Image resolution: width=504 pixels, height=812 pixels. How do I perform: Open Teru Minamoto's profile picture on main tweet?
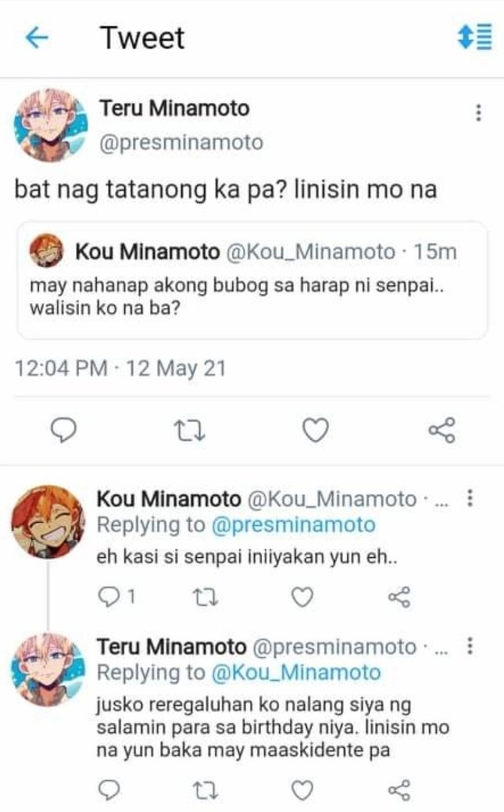pos(50,126)
